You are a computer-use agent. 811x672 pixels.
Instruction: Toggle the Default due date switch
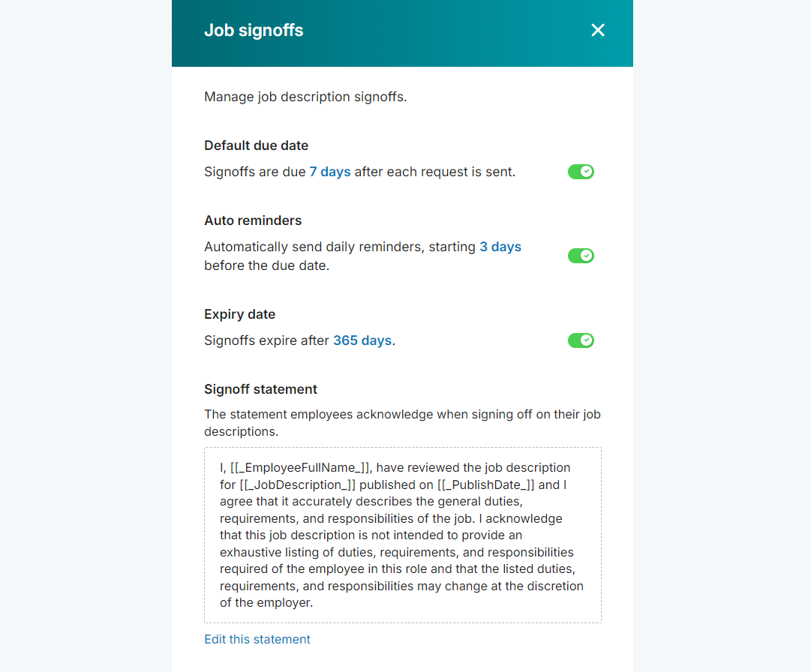pos(581,172)
